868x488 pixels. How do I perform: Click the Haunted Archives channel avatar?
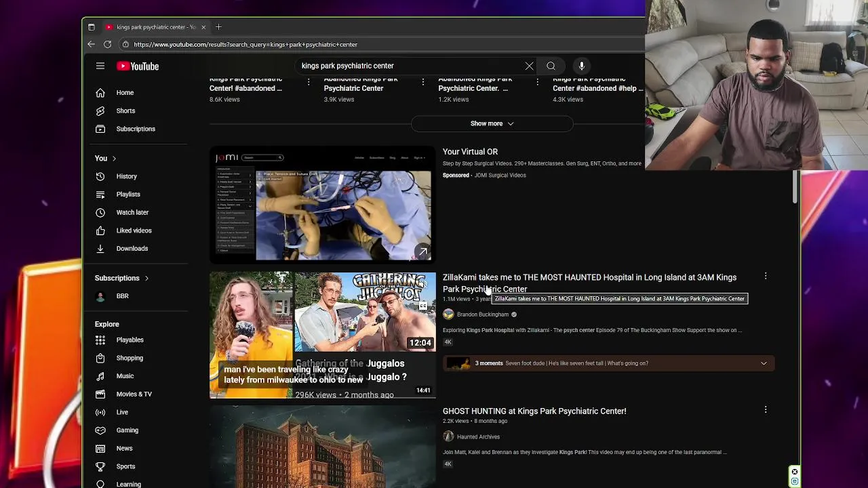point(448,436)
